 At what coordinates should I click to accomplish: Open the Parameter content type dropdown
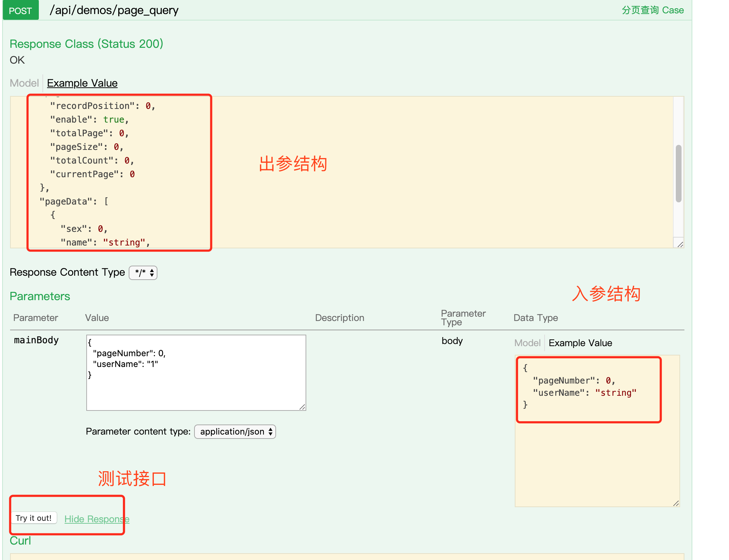coord(235,432)
